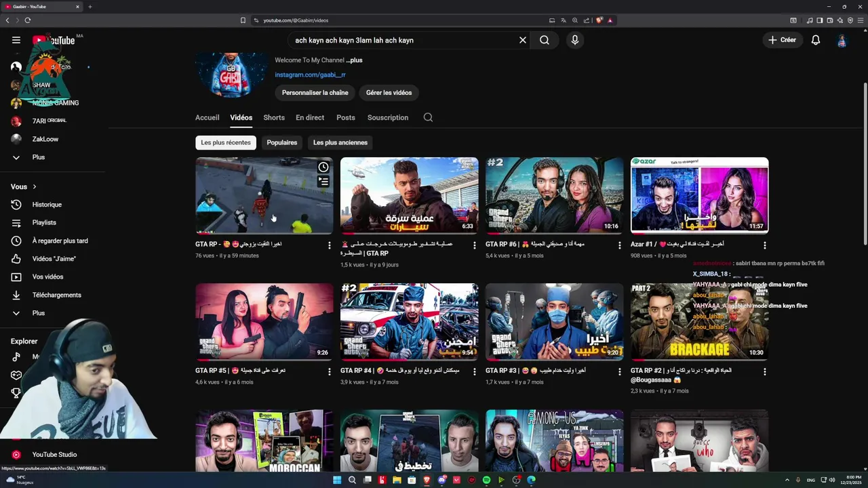
Task: Open the GTA RP #6 video thumbnail
Action: pos(554,196)
